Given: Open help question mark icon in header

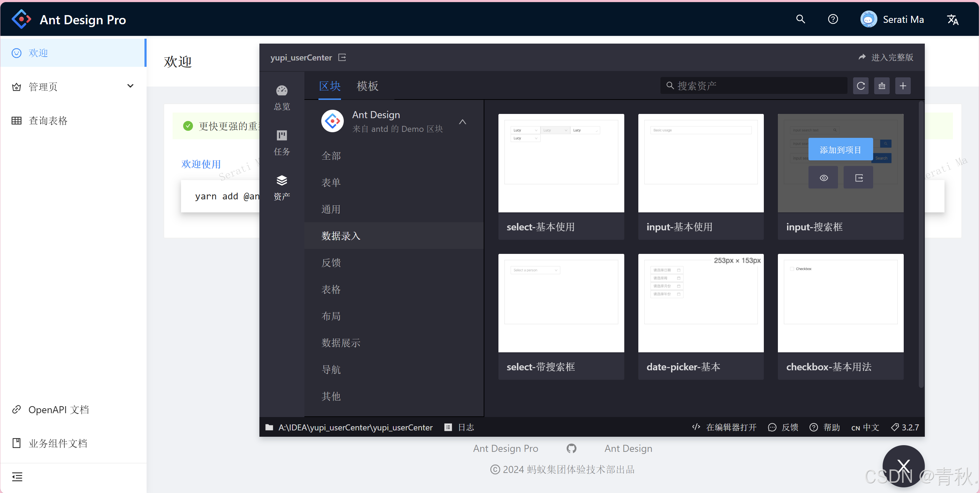Looking at the screenshot, I should pos(833,19).
